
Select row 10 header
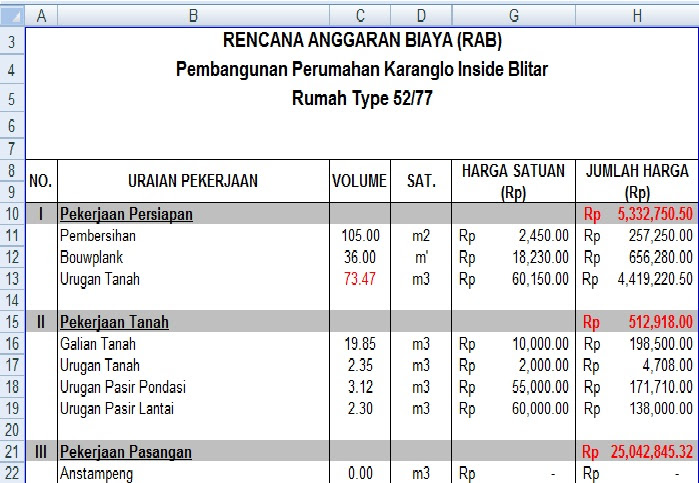click(x=12, y=214)
